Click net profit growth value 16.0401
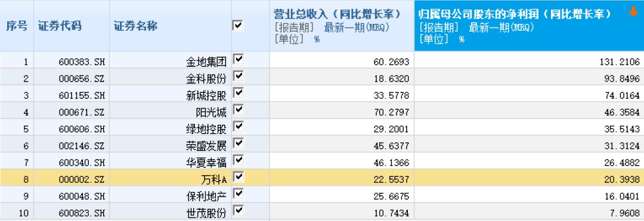This screenshot has height=221, width=644. point(622,197)
